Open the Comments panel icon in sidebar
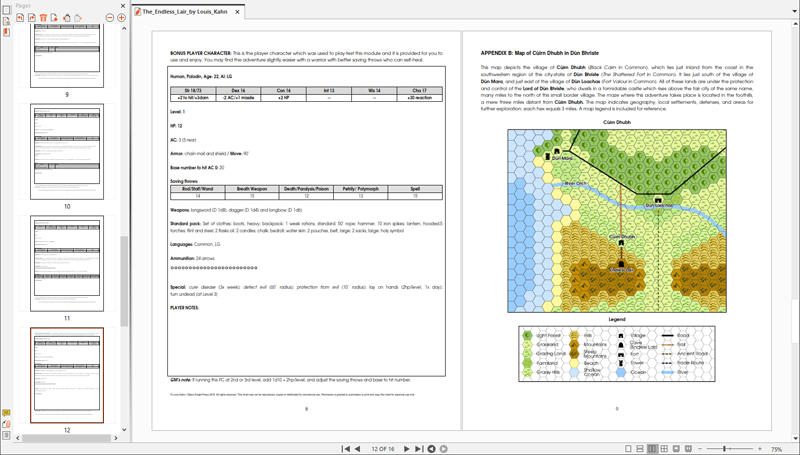This screenshot has width=800, height=455. [6, 413]
